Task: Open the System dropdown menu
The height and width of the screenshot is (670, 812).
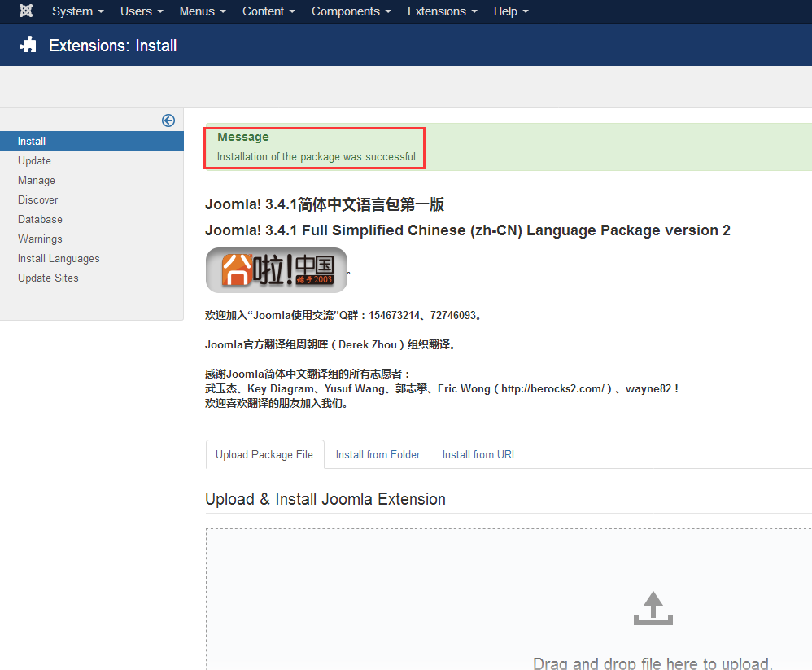Action: (x=77, y=11)
